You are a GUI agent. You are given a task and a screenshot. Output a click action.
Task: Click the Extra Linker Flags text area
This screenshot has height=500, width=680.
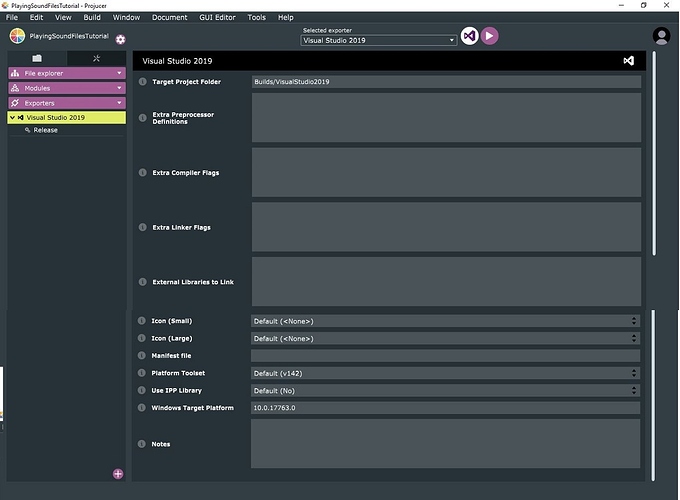(446, 227)
